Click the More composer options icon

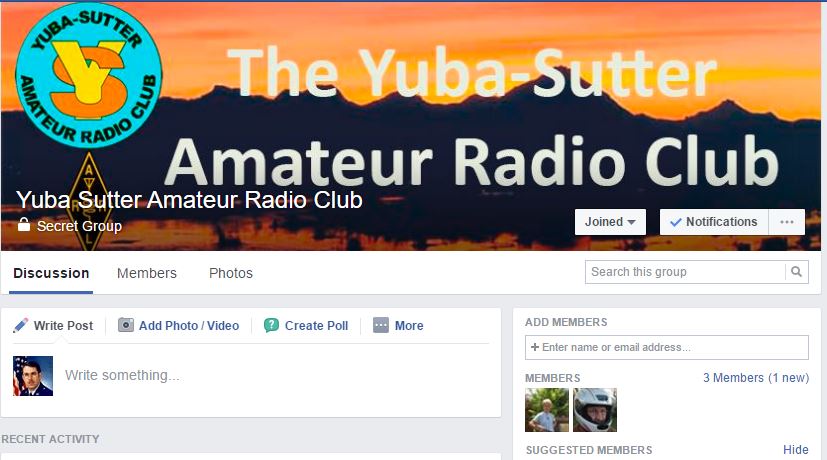pos(381,325)
